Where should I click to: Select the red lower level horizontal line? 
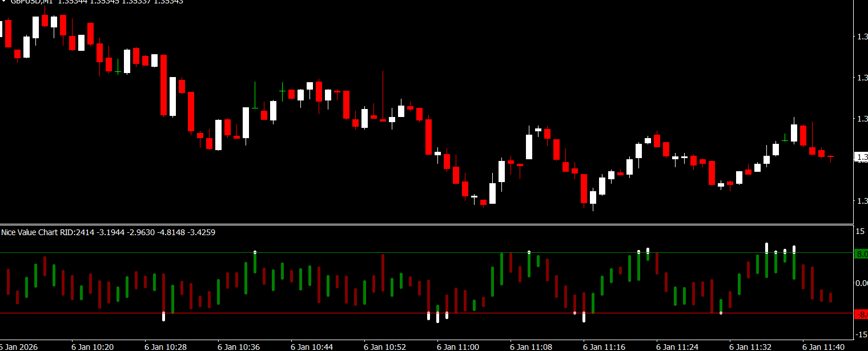coord(343,313)
